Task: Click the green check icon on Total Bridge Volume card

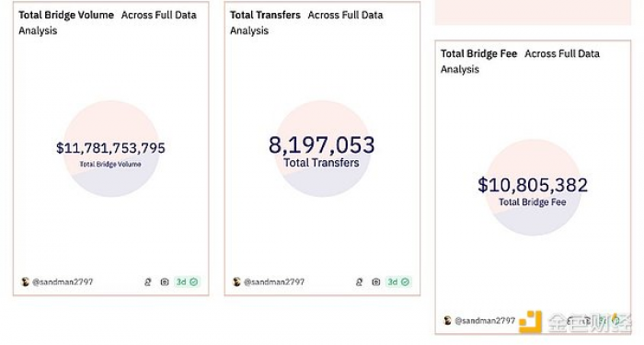Action: point(194,282)
